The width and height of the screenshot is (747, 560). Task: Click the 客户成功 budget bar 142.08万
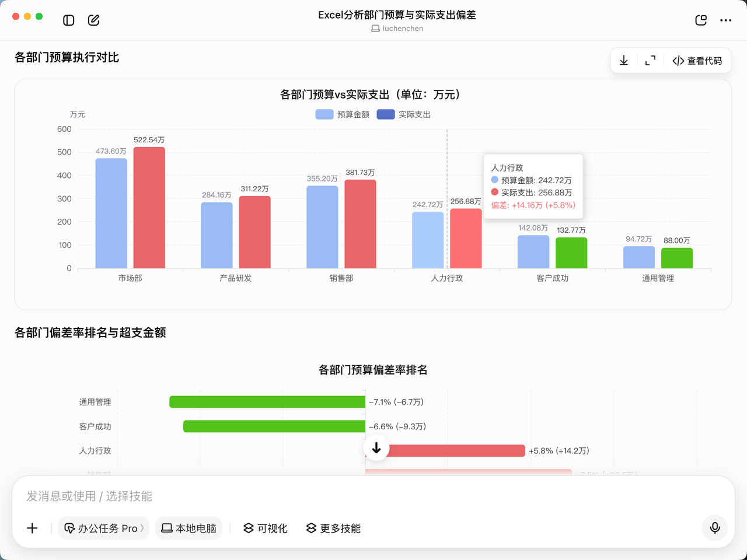point(533,252)
